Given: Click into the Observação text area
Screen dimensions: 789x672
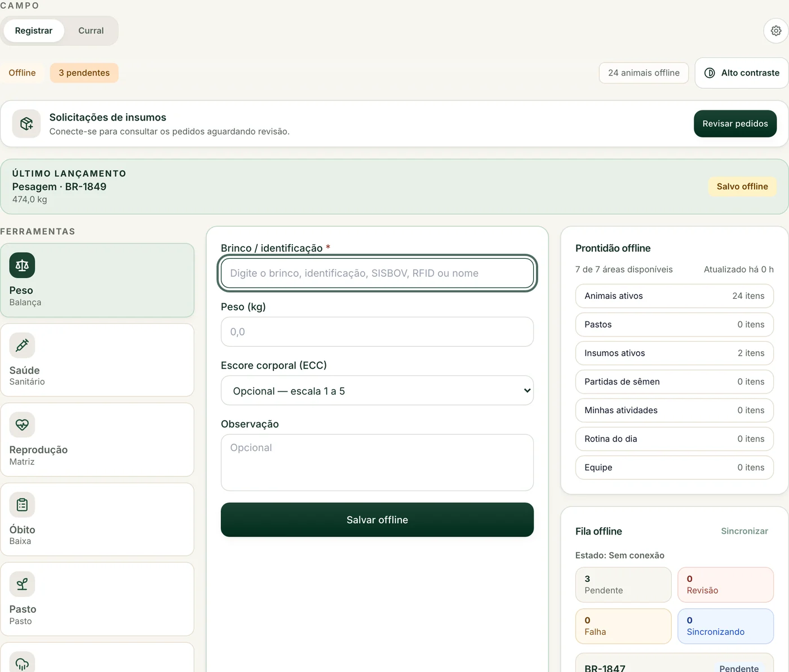Looking at the screenshot, I should pyautogui.click(x=377, y=463).
